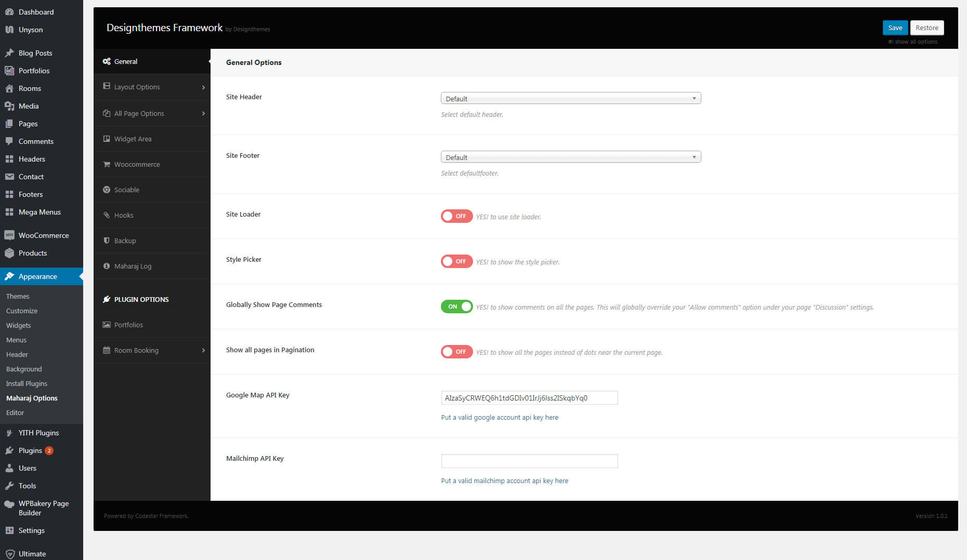Open the Site Header dropdown
The width and height of the screenshot is (967, 560).
(x=570, y=98)
